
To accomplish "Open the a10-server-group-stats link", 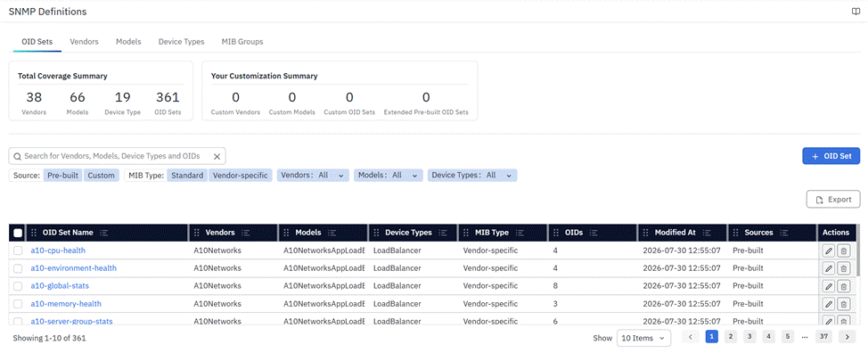I will coord(72,322).
